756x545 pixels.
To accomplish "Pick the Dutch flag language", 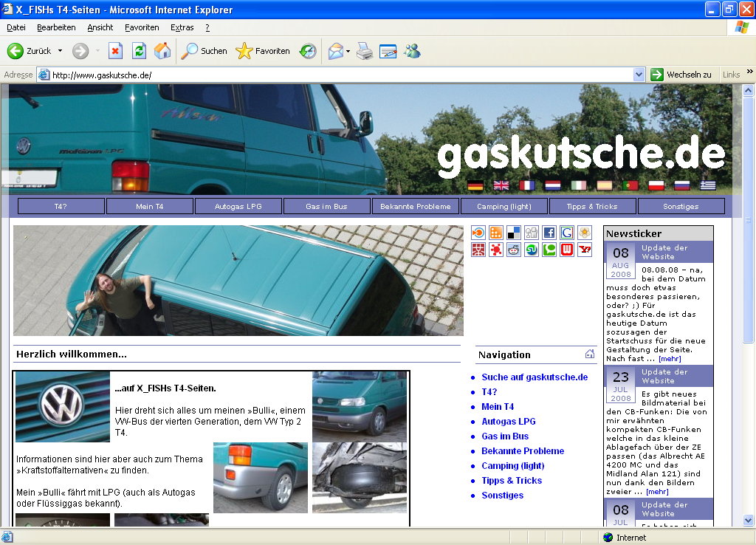I will (x=553, y=185).
